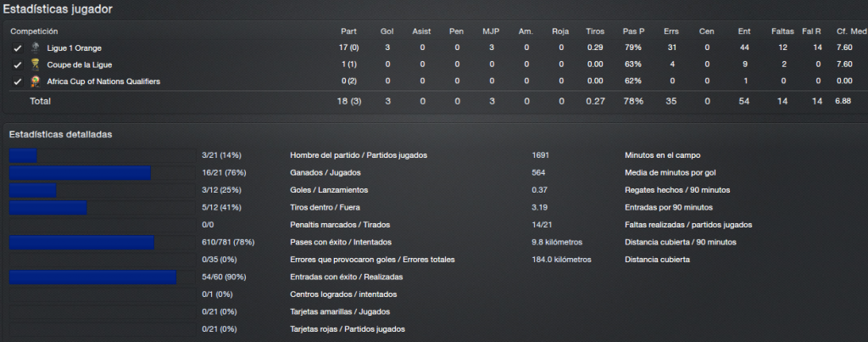
Task: Sort by the Gol column header
Action: 387,31
